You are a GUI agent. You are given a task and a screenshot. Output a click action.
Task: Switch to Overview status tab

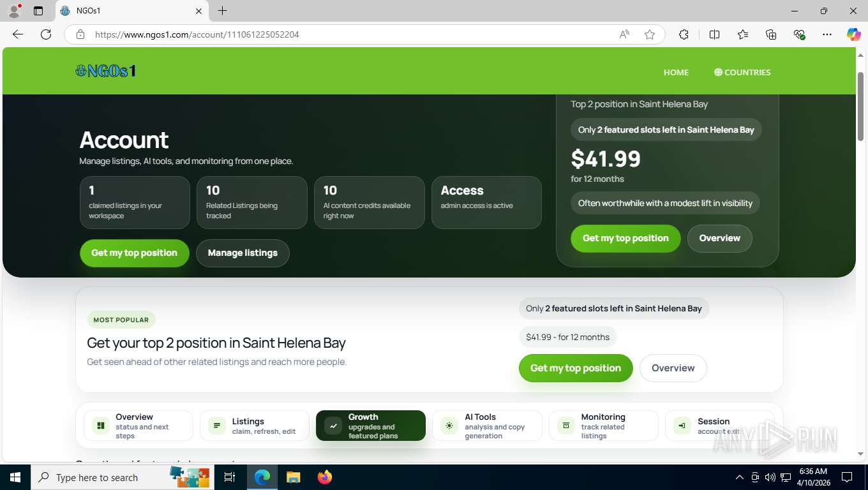pyautogui.click(x=138, y=426)
